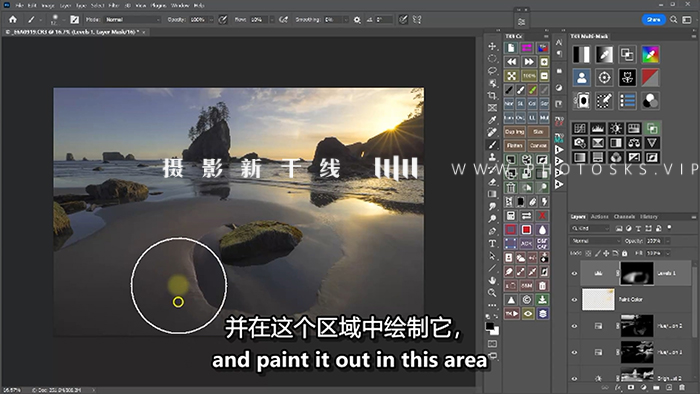Select the Eyedropper tool

click(x=492, y=120)
